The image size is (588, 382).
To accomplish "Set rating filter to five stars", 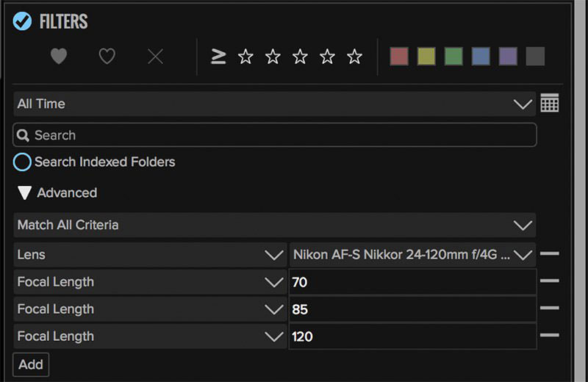I will 354,57.
